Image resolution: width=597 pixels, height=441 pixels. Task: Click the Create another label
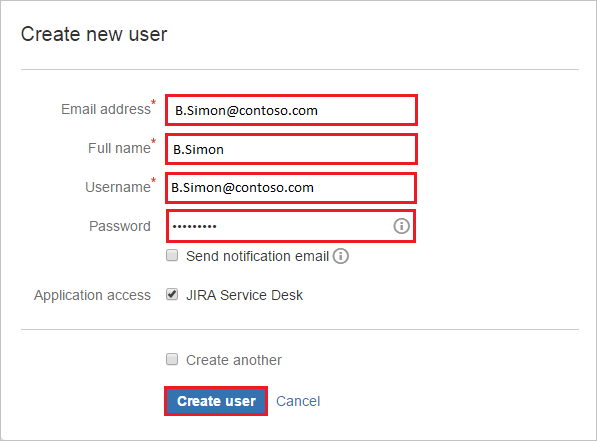click(234, 360)
